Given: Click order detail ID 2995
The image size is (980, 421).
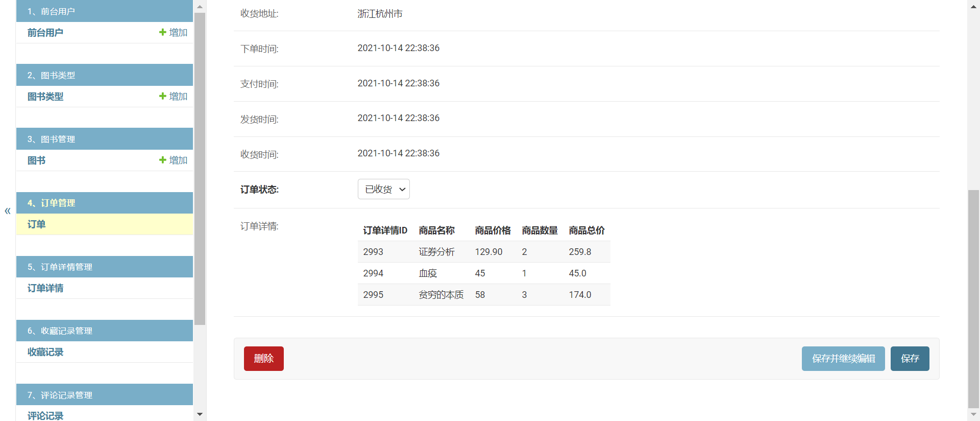Looking at the screenshot, I should [x=373, y=295].
